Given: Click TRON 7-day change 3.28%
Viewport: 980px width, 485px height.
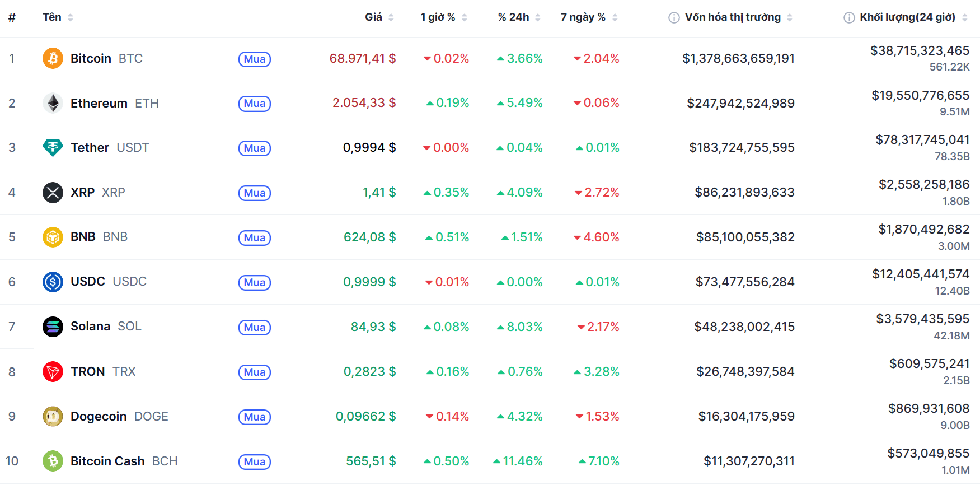Looking at the screenshot, I should coord(597,371).
